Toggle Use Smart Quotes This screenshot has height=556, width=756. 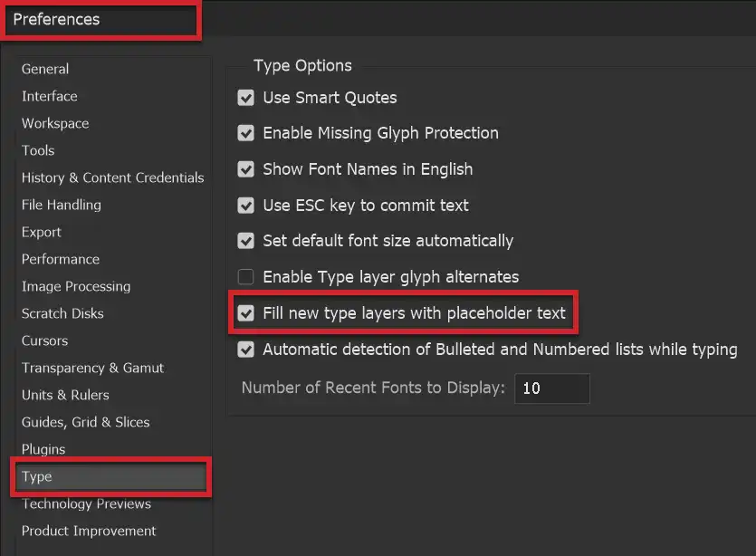[245, 98]
